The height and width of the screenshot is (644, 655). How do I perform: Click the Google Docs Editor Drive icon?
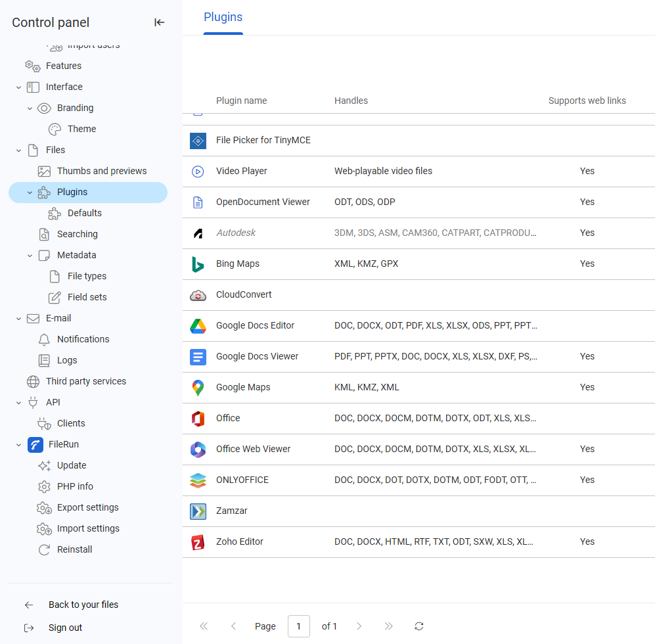click(x=198, y=326)
